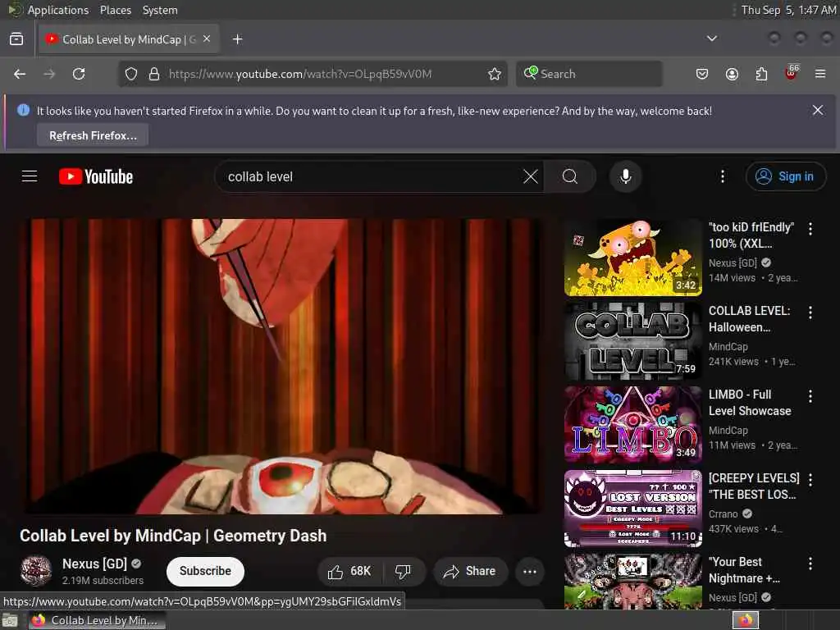The height and width of the screenshot is (630, 840).
Task: Expand the list all tabs chevron
Action: coord(711,39)
